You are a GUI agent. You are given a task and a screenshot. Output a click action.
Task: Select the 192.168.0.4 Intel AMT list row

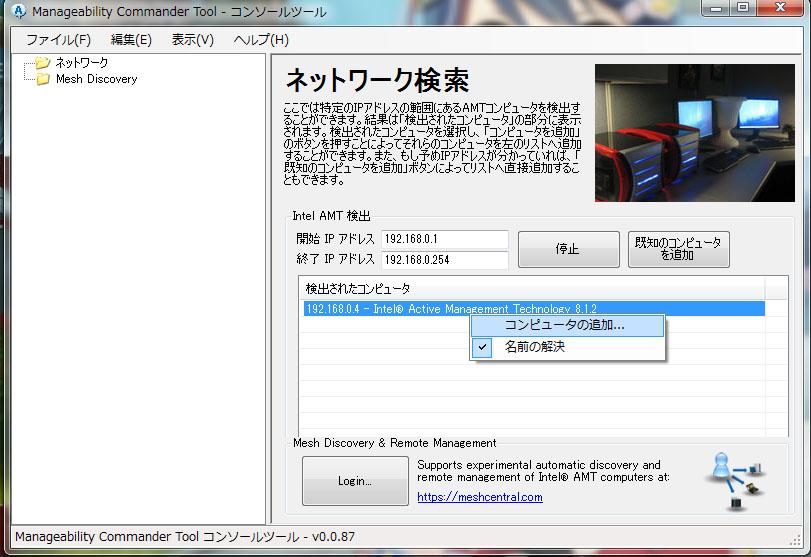click(534, 309)
